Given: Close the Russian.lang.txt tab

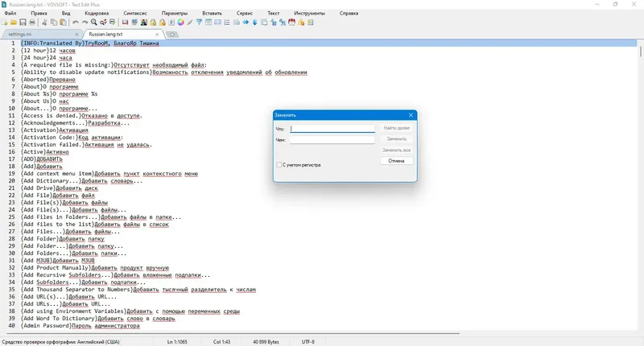Looking at the screenshot, I should tap(157, 35).
